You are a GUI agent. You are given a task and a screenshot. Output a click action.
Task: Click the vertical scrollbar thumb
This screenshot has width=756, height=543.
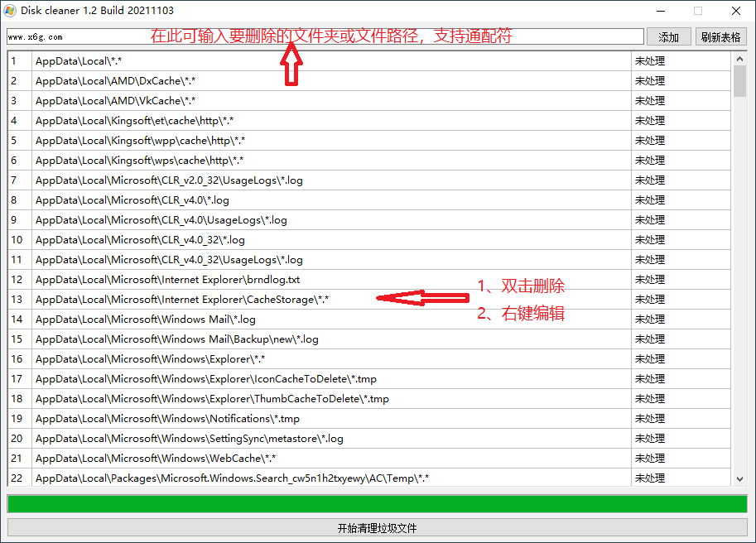[x=739, y=83]
